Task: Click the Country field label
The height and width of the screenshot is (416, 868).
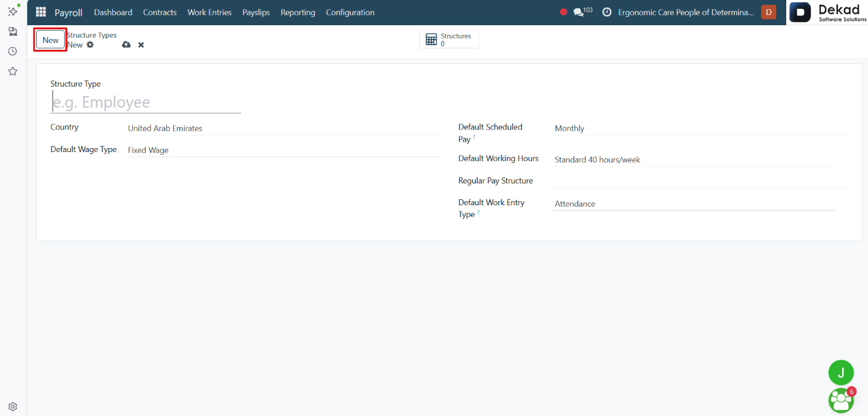Action: [65, 127]
